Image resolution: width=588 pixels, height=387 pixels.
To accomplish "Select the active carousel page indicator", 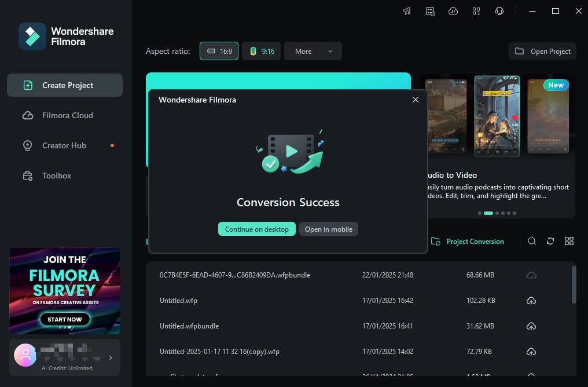I will [488, 213].
